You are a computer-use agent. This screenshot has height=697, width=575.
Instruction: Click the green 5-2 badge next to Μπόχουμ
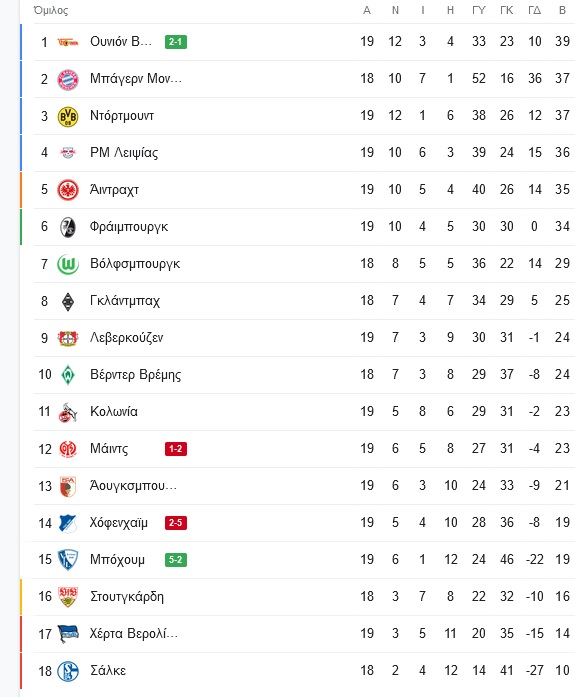(x=176, y=559)
